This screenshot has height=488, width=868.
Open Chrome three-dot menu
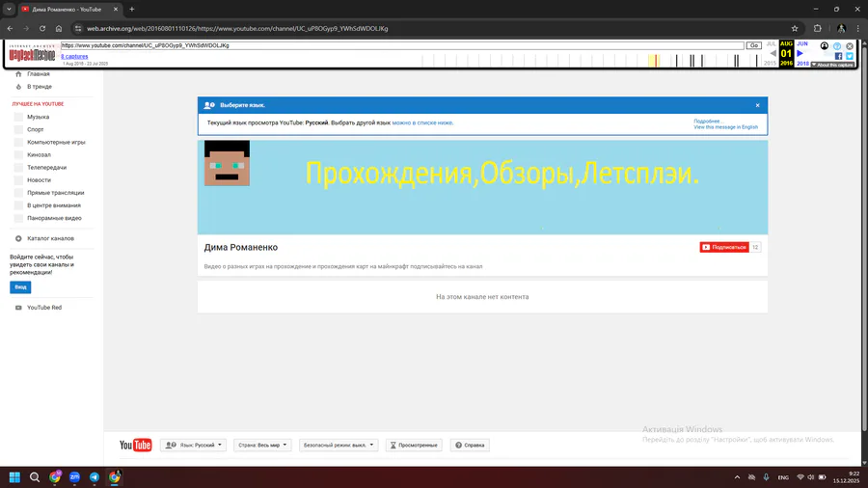point(858,28)
